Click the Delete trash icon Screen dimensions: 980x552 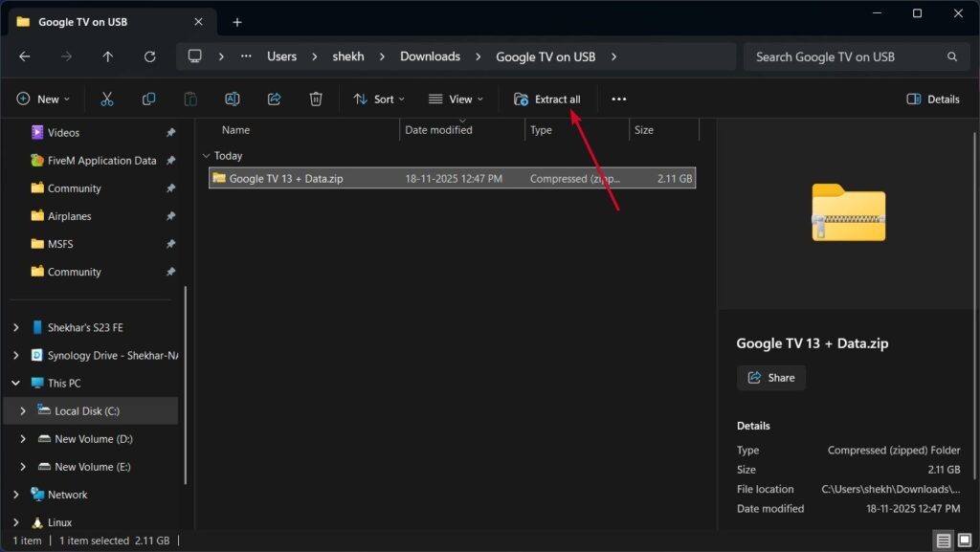(x=316, y=99)
